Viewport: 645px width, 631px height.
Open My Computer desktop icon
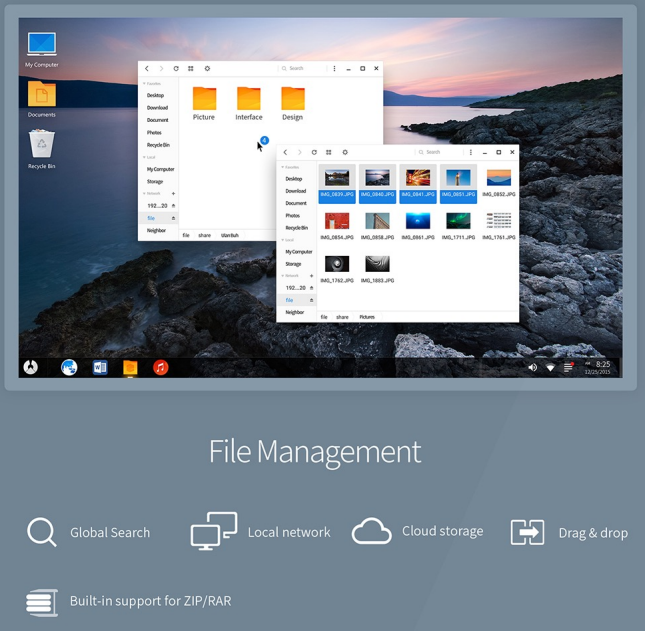click(42, 49)
